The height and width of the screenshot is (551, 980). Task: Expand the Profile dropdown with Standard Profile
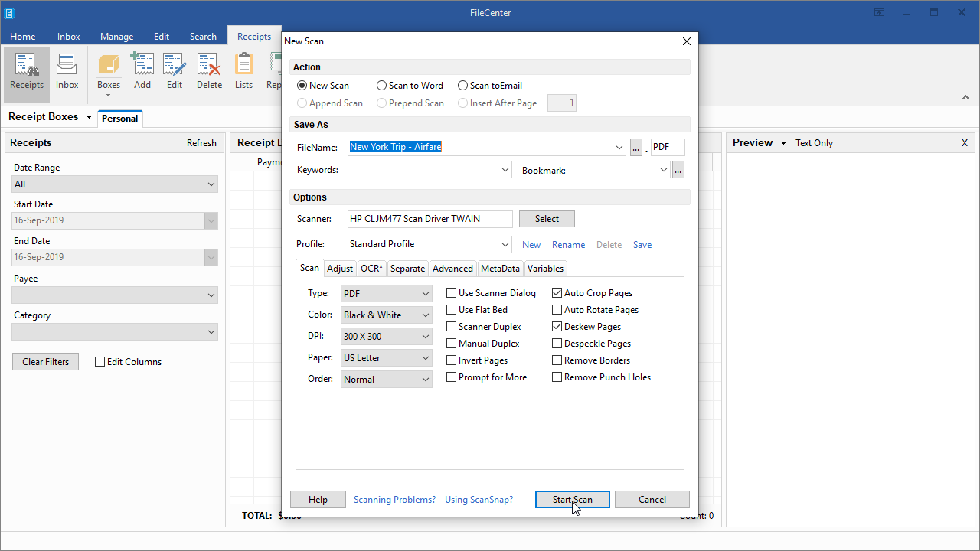click(430, 245)
